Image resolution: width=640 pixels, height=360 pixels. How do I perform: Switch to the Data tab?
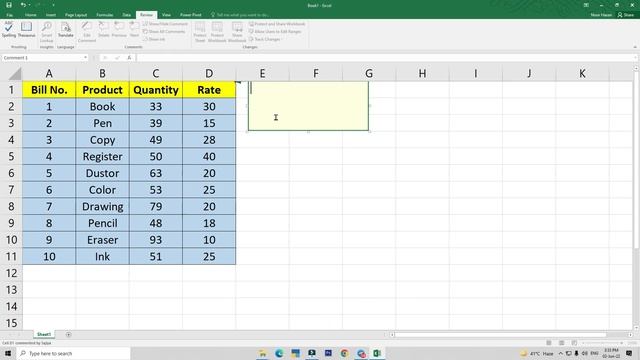(x=127, y=15)
